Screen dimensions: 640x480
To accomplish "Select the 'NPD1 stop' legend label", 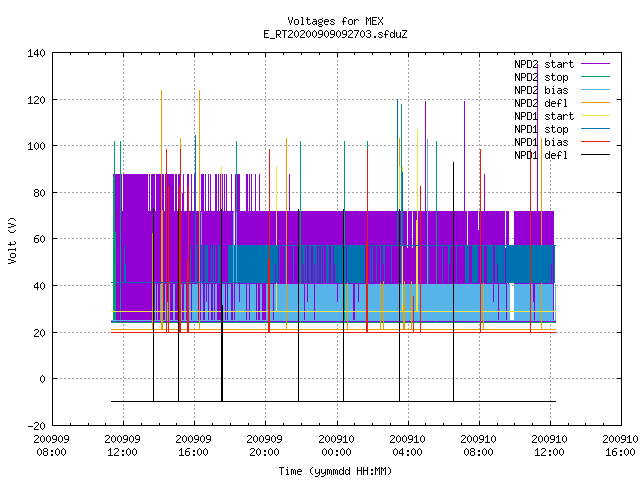I will coord(541,129).
